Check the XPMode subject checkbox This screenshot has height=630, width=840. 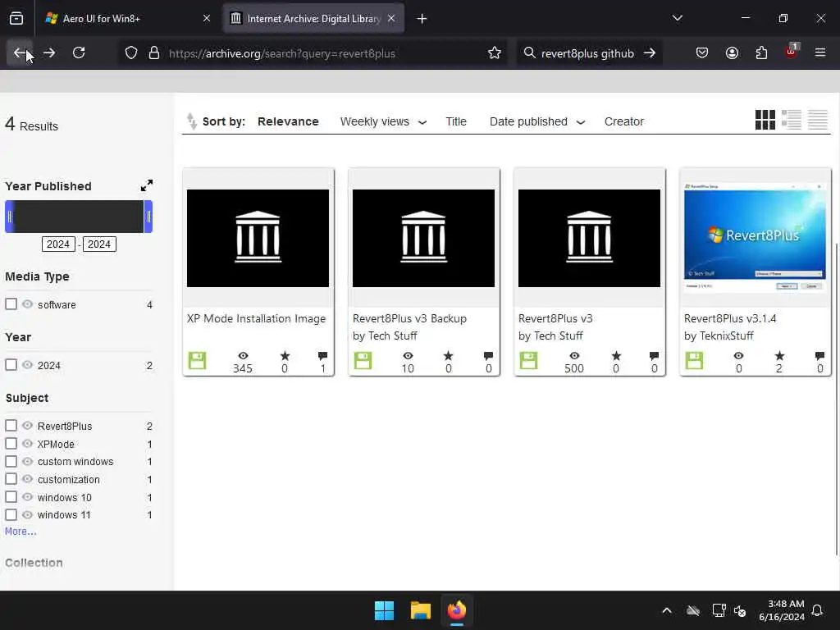tap(11, 444)
